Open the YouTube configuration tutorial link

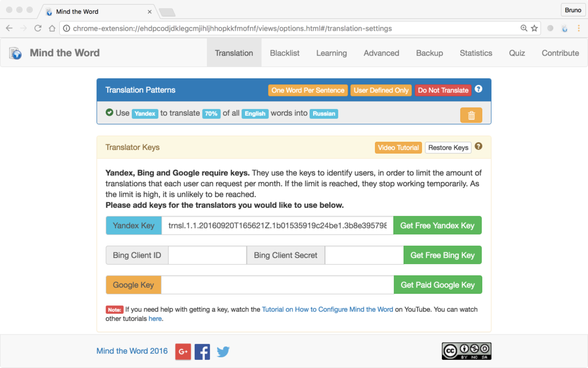(327, 310)
